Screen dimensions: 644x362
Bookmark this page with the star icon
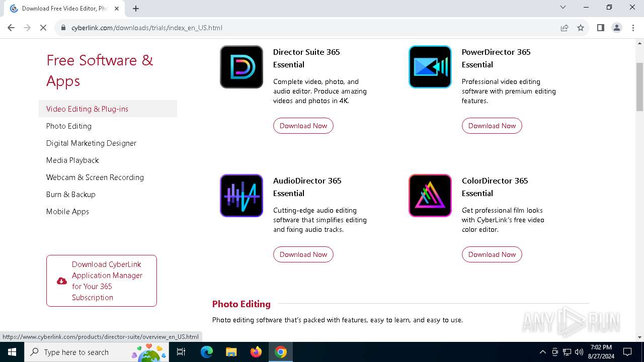pyautogui.click(x=581, y=28)
